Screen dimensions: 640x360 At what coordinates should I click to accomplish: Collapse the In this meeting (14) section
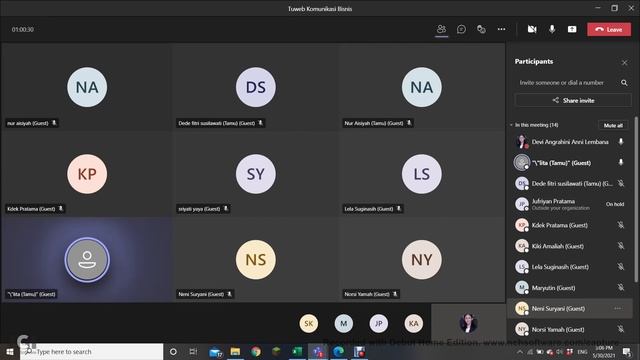pyautogui.click(x=511, y=125)
